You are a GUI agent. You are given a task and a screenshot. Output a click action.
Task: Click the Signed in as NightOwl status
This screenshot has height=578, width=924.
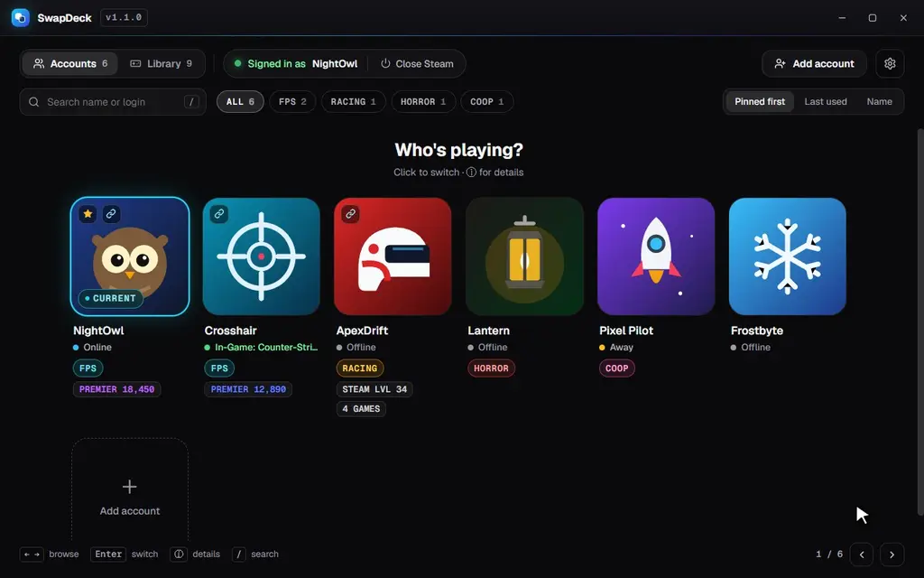coord(296,64)
